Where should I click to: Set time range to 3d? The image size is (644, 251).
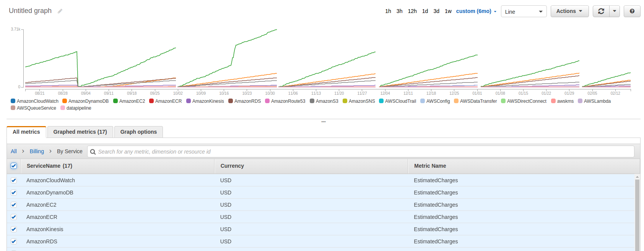click(436, 11)
